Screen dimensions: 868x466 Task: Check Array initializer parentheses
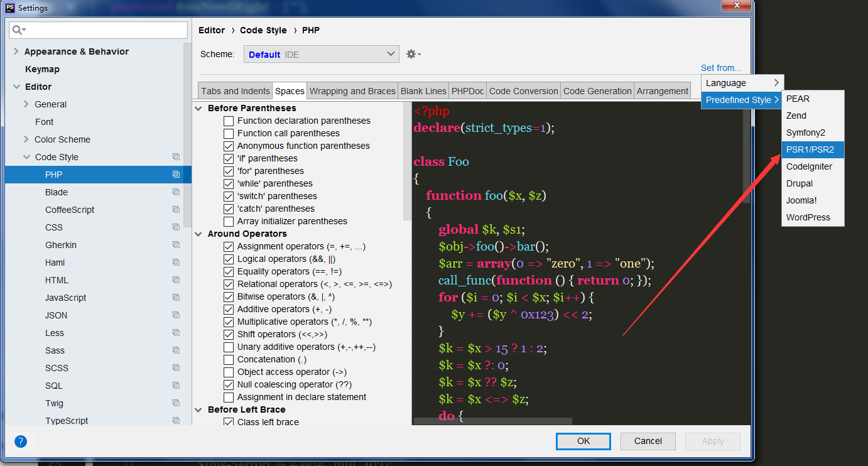[x=229, y=221]
